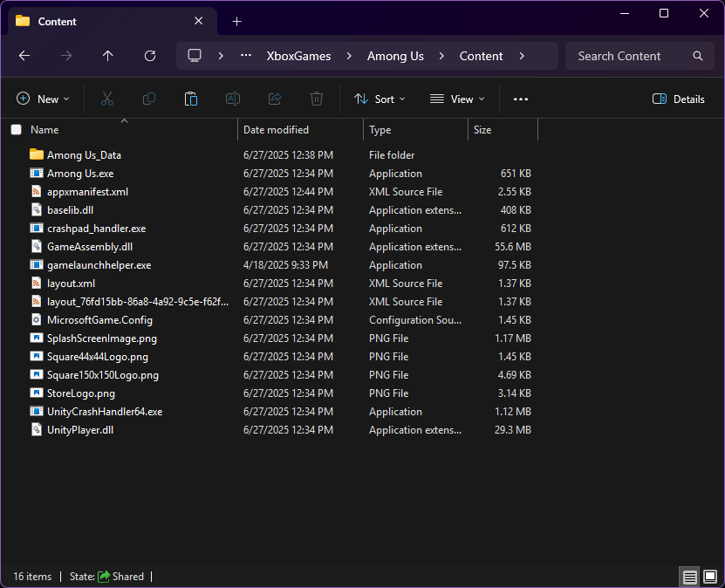The image size is (725, 588).
Task: Click the UnityPlayer.dll file icon
Action: (37, 429)
